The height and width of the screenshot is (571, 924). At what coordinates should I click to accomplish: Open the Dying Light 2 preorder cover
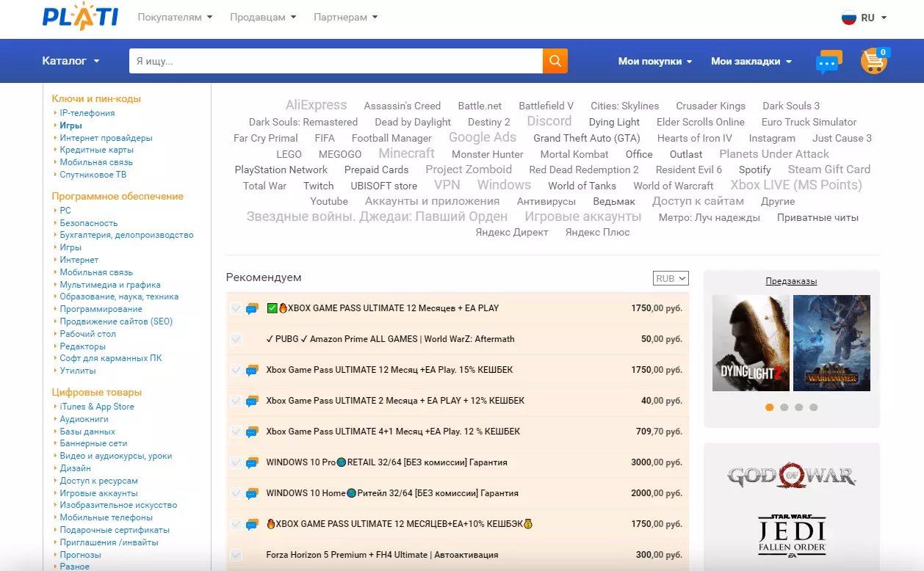(751, 343)
